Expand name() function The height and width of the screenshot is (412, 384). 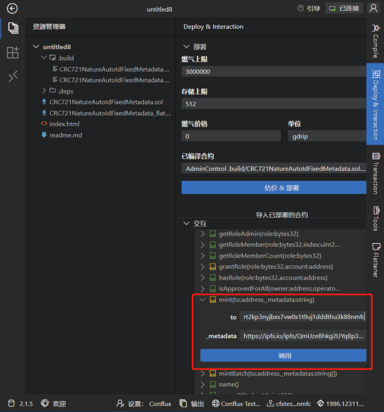(x=203, y=384)
